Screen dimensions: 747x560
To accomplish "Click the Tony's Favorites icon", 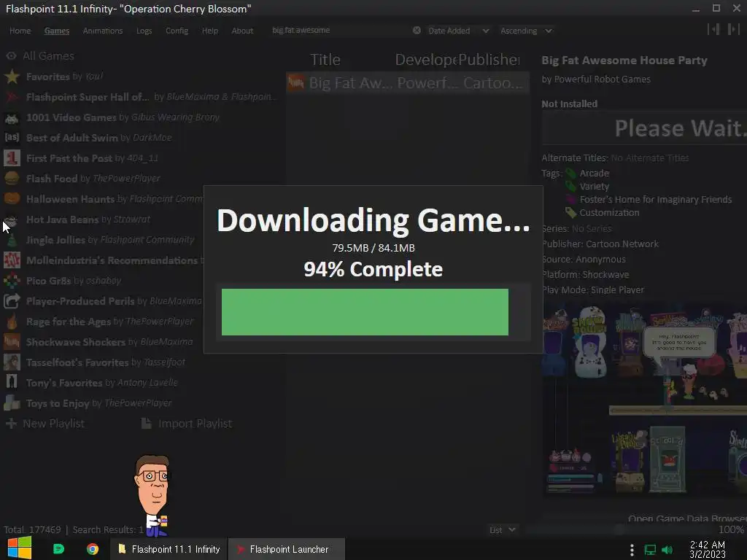I will pyautogui.click(x=12, y=383).
